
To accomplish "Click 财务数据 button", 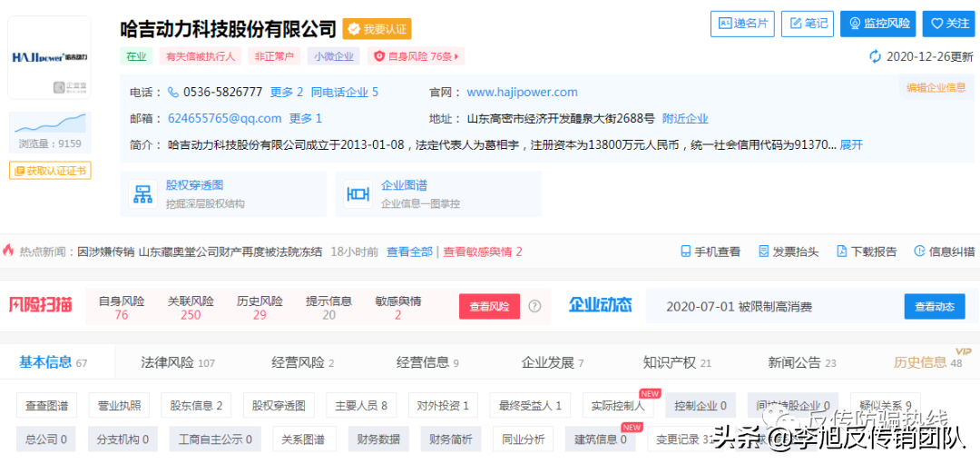I will (379, 439).
